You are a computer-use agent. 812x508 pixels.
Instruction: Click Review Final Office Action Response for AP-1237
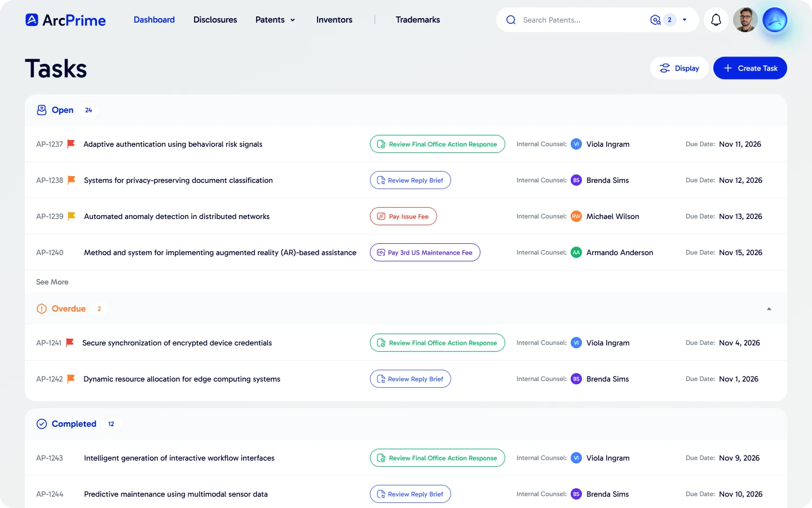(x=438, y=144)
